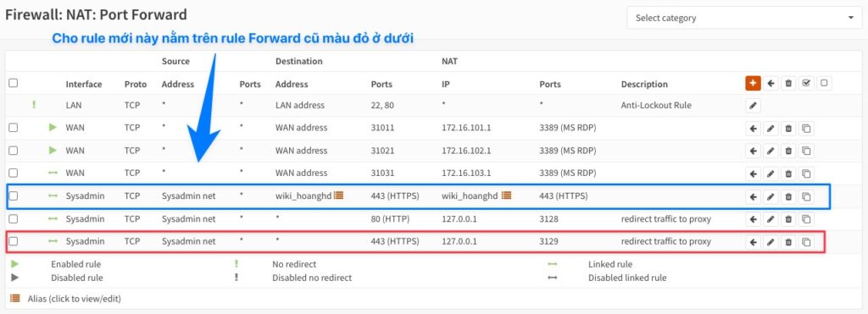Click the LAN address destination cell
This screenshot has width=868, height=314.
click(x=300, y=105)
